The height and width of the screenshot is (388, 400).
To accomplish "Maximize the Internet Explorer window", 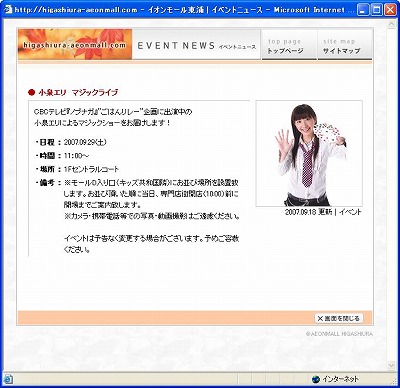I will coord(377,10).
